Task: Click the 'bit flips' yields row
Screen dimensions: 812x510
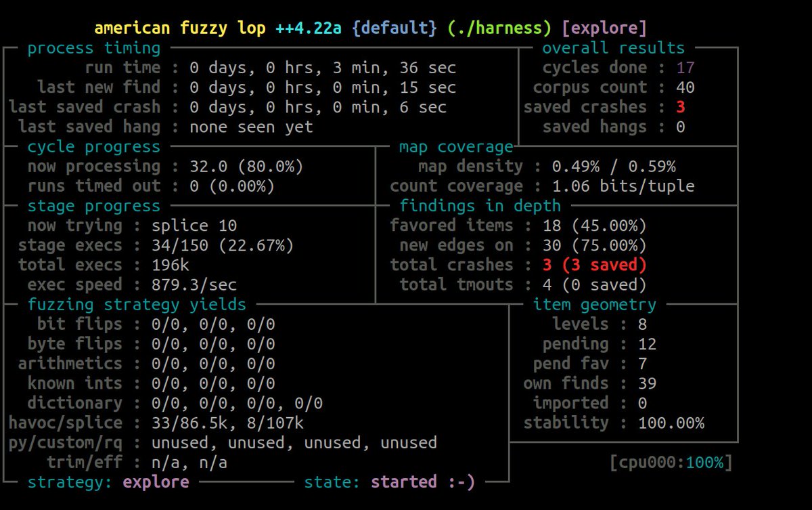Action: (156, 324)
